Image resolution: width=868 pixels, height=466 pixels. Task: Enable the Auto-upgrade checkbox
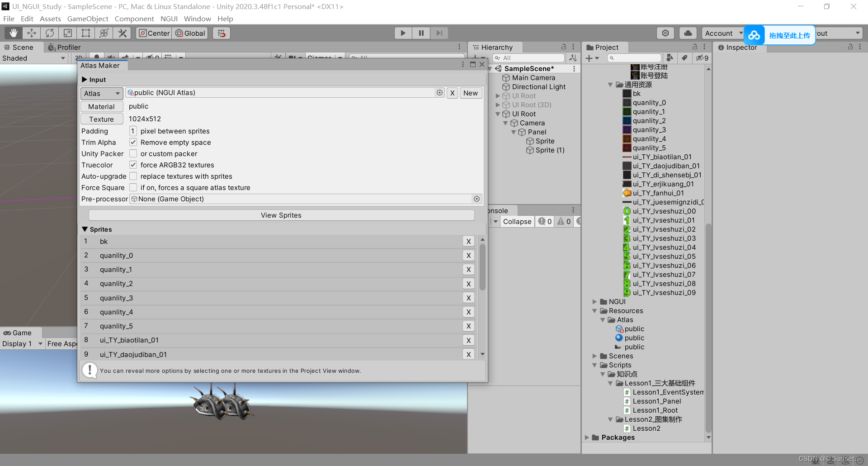click(x=133, y=176)
